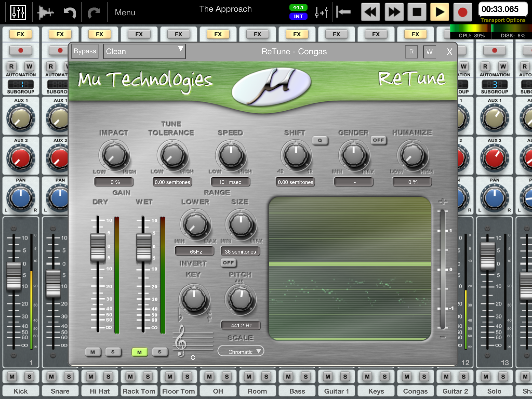Click the 101 msec speed value field
Image resolution: width=532 pixels, height=399 pixels.
(x=230, y=182)
